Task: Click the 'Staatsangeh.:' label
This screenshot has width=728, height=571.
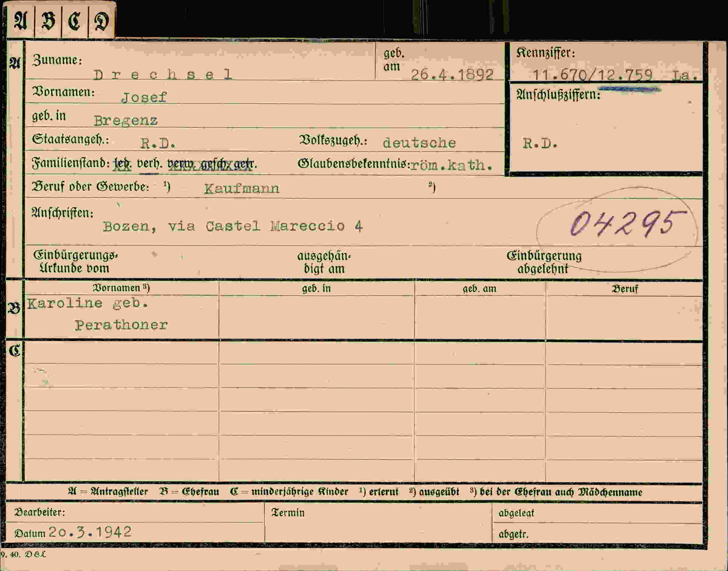Action: point(70,139)
